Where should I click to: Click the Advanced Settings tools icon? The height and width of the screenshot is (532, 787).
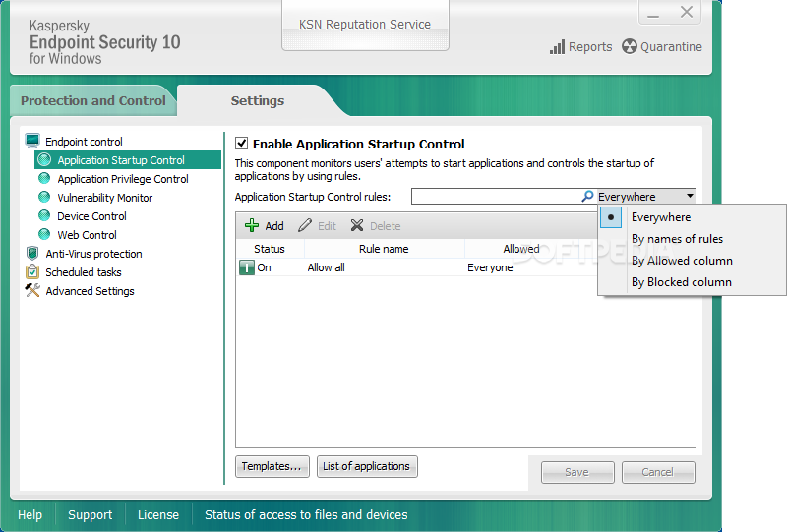[x=32, y=290]
